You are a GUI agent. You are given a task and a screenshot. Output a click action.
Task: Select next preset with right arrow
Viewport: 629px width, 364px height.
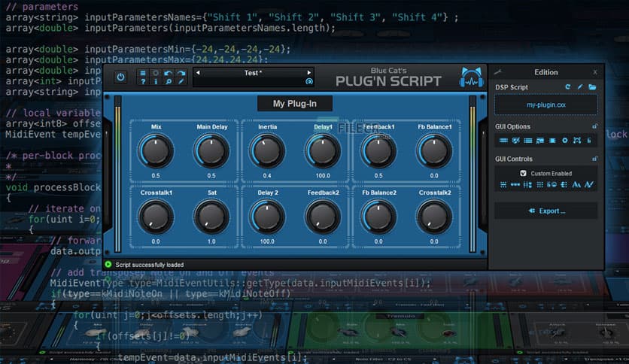pos(309,72)
